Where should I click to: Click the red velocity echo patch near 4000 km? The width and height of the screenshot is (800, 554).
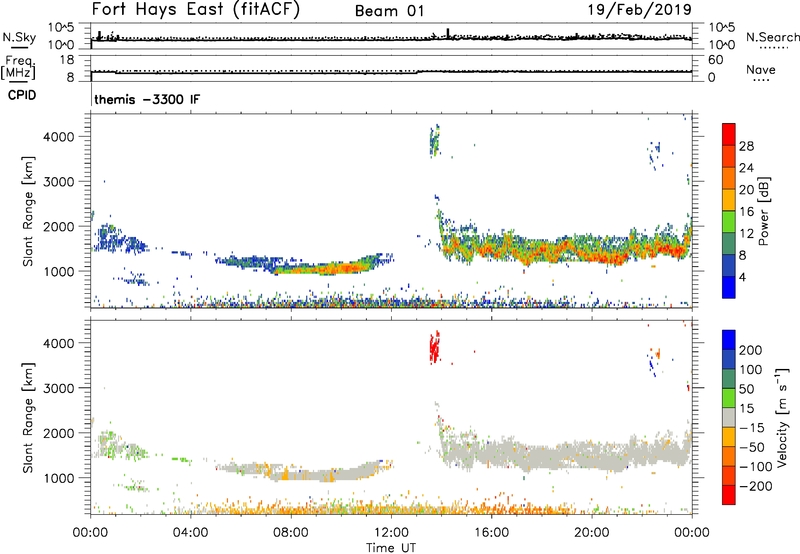pos(434,347)
